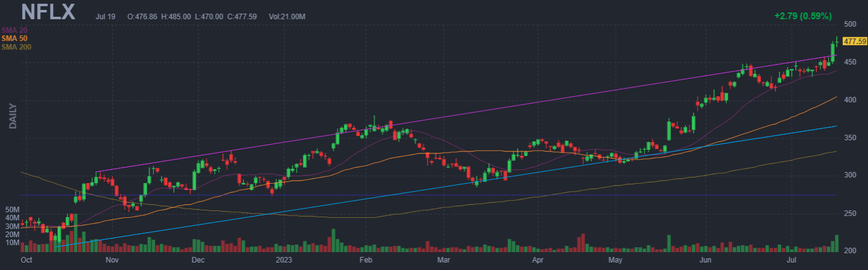Click the 250 price axis label
868x270 pixels.
pos(850,214)
